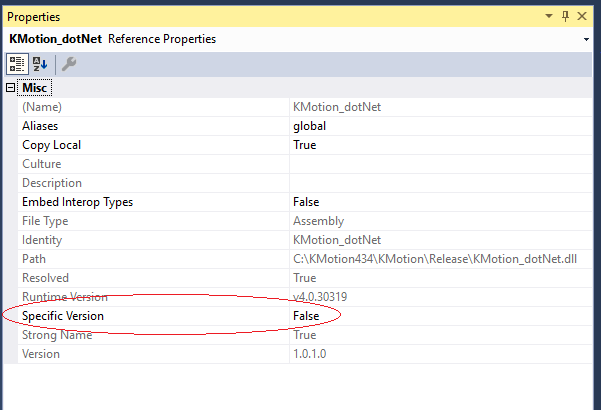
Task: Select the Specific Version False value
Action: point(306,316)
